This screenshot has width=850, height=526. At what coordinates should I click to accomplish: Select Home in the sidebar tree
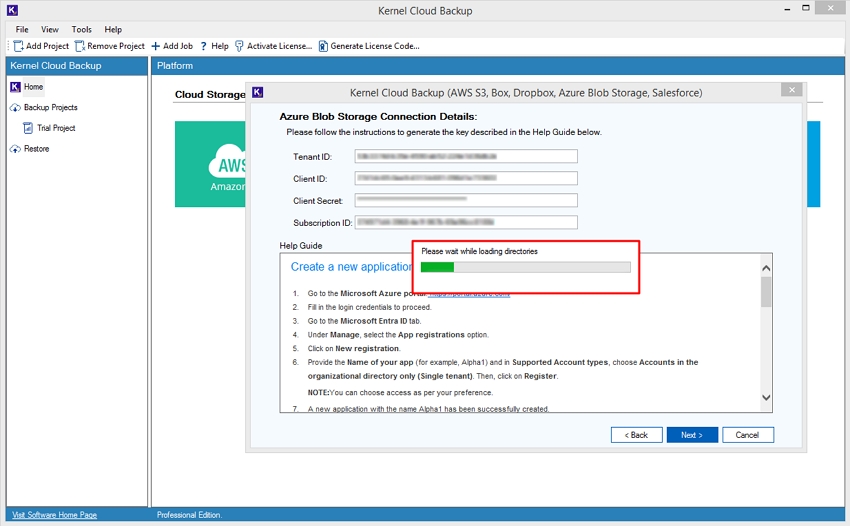(x=34, y=87)
